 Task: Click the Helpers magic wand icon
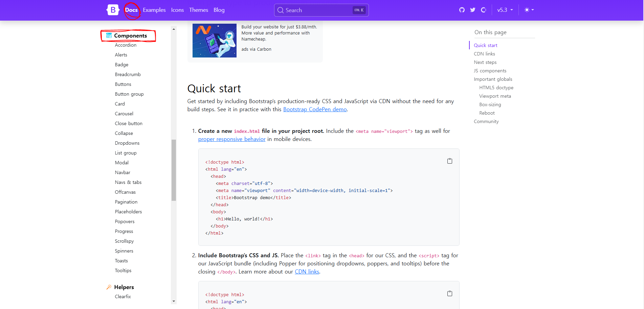point(109,287)
